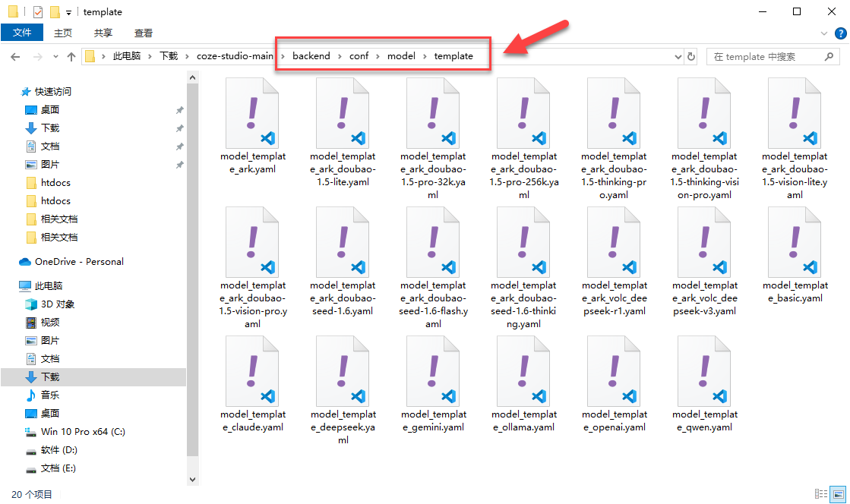The width and height of the screenshot is (850, 504).
Task: Click the navigation pane scroll down arrow
Action: (191, 479)
